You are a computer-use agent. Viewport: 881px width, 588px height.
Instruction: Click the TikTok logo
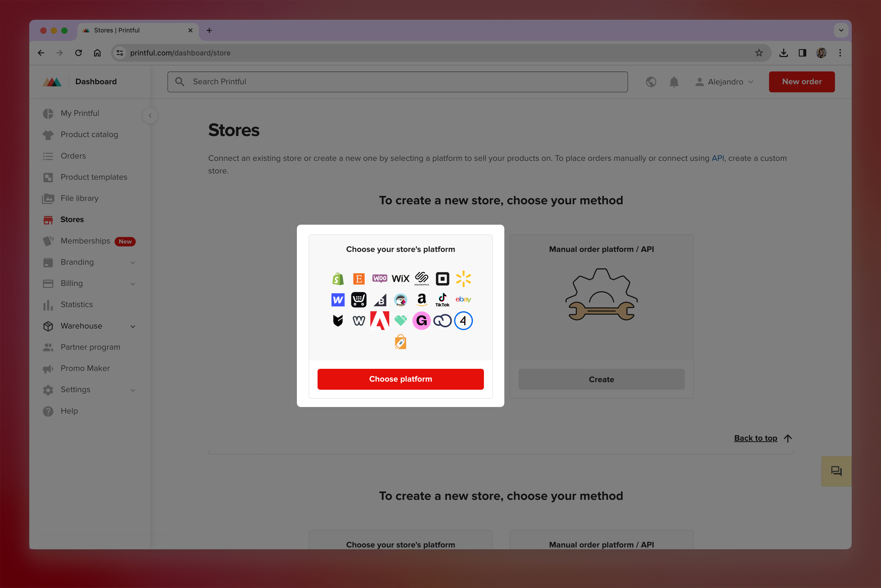click(x=443, y=300)
